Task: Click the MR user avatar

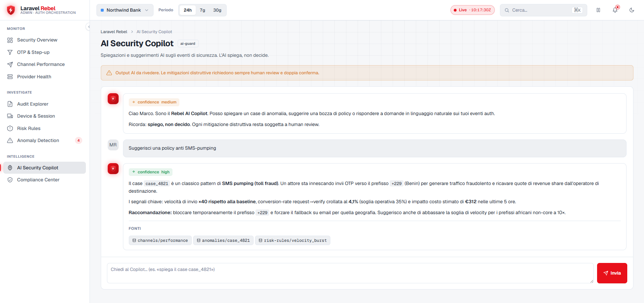Action: click(113, 145)
